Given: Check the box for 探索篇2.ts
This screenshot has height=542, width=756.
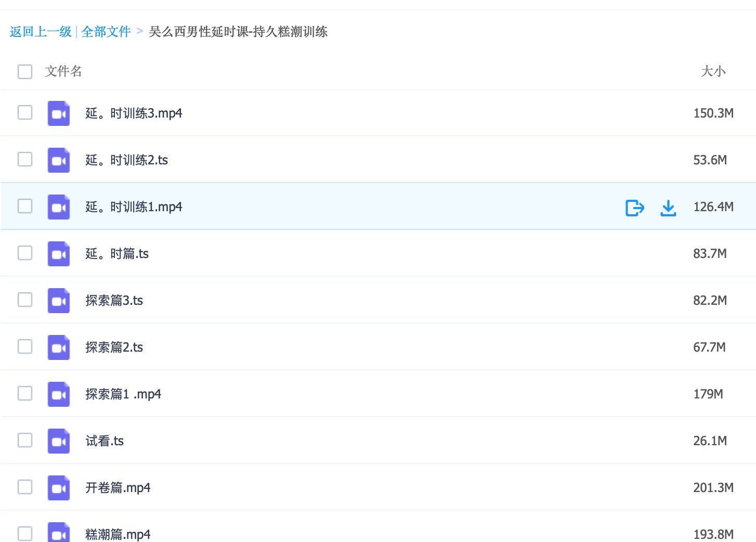Looking at the screenshot, I should click(25, 346).
